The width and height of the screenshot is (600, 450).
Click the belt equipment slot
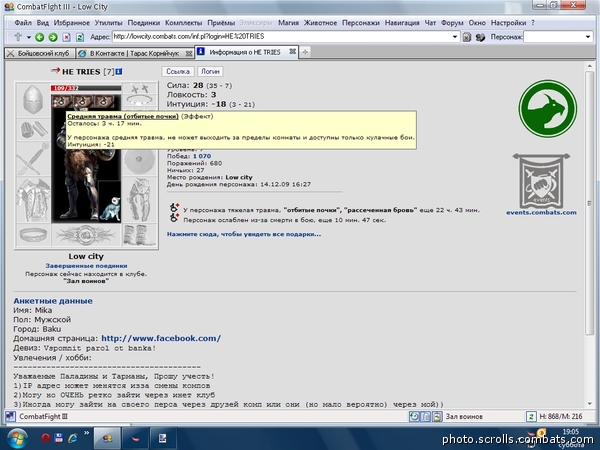pyautogui.click(x=33, y=235)
